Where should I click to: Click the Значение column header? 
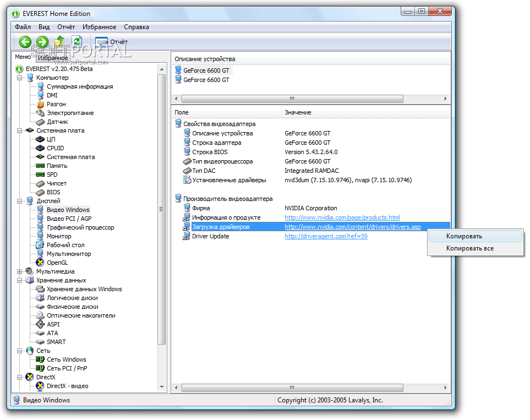click(x=366, y=112)
